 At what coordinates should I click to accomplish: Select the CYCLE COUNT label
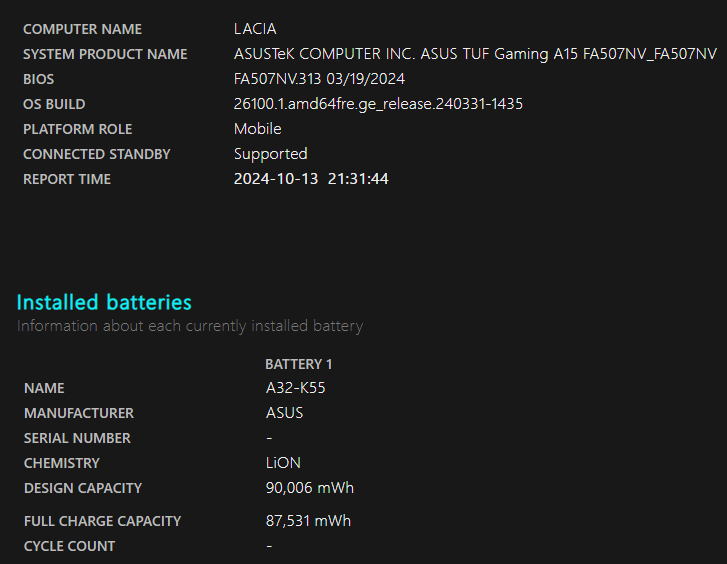tap(70, 546)
